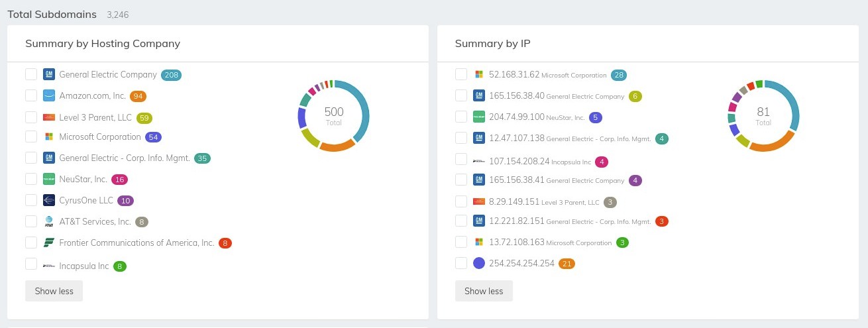Click the Microsoft Corporation hosting logo icon

(48, 137)
